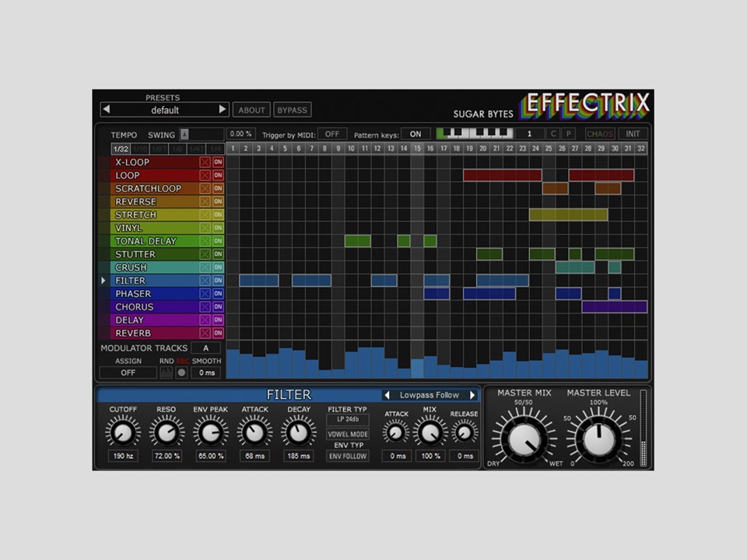
Task: Select the previous filter preset before Lowpass Follow
Action: click(388, 395)
